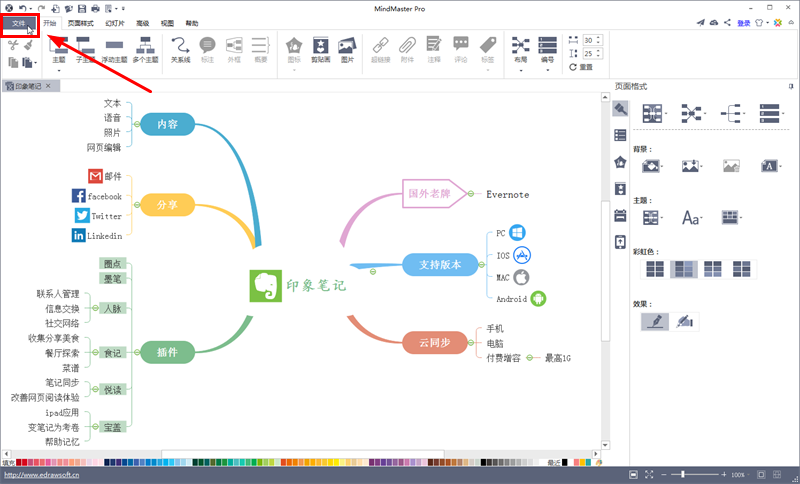The image size is (800, 484).
Task: Select the third rainbow color scheme
Action: pos(712,269)
